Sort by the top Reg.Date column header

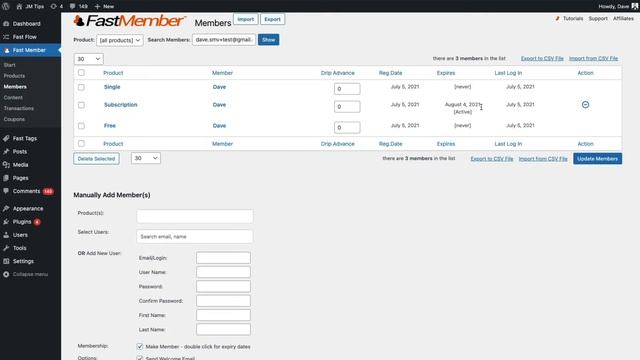[390, 73]
